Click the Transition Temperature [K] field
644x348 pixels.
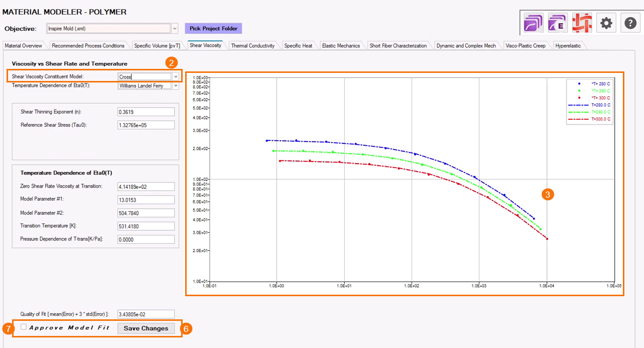click(146, 226)
